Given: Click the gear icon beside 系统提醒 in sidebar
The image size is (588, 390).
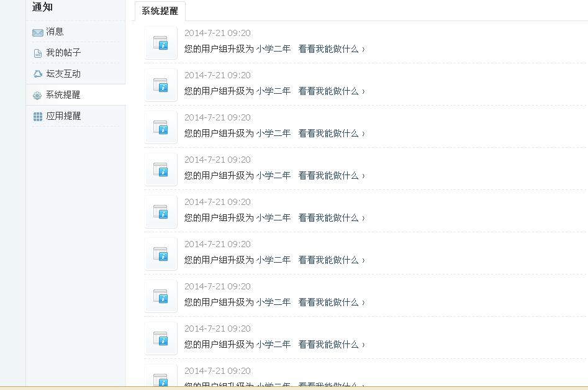Looking at the screenshot, I should (37, 96).
